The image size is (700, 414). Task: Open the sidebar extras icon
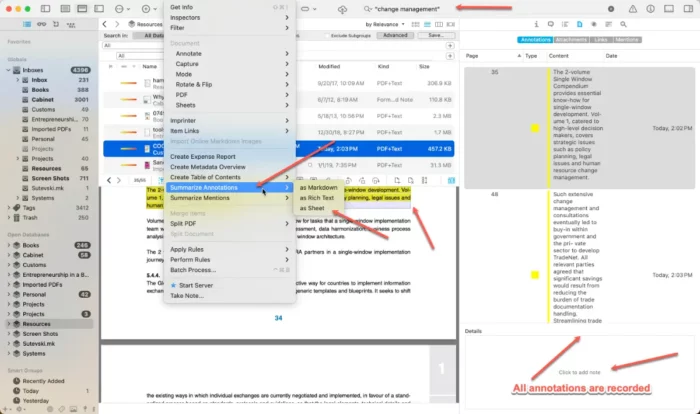pos(71,24)
